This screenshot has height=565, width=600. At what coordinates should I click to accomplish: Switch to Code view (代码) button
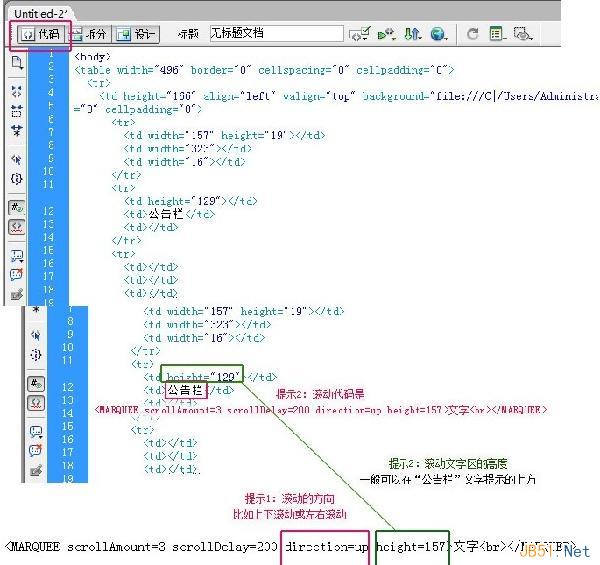[40, 34]
